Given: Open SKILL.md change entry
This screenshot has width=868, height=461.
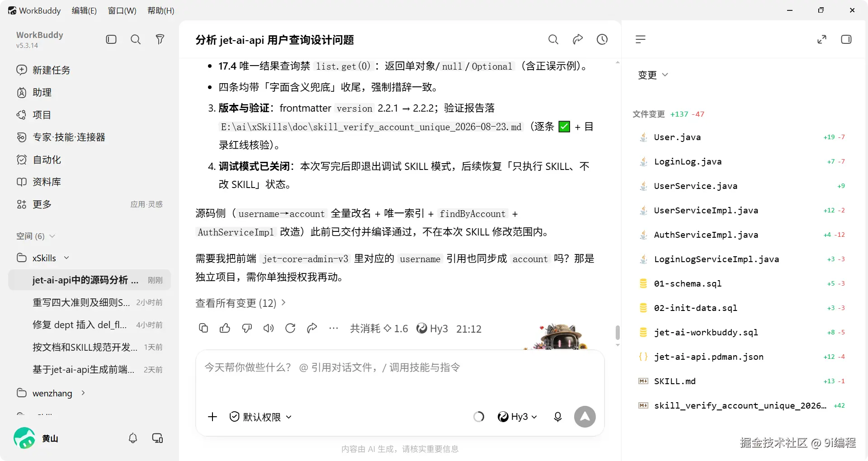Looking at the screenshot, I should (741, 381).
